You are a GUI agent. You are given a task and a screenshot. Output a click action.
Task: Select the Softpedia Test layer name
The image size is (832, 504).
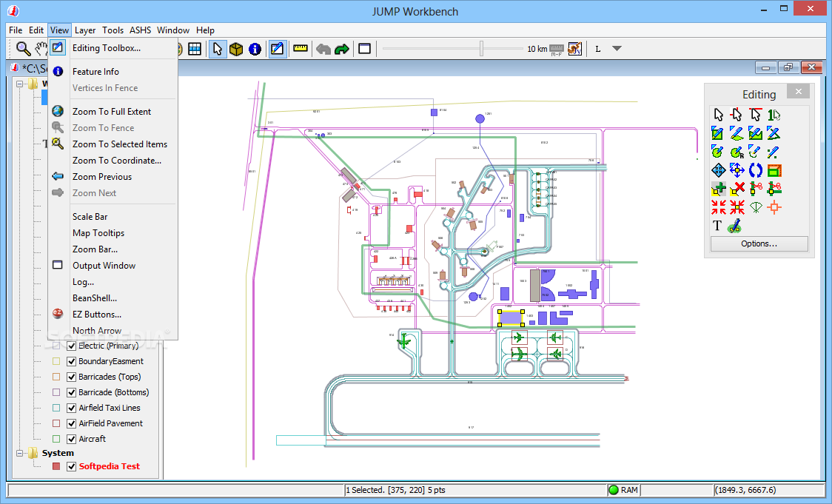(110, 466)
